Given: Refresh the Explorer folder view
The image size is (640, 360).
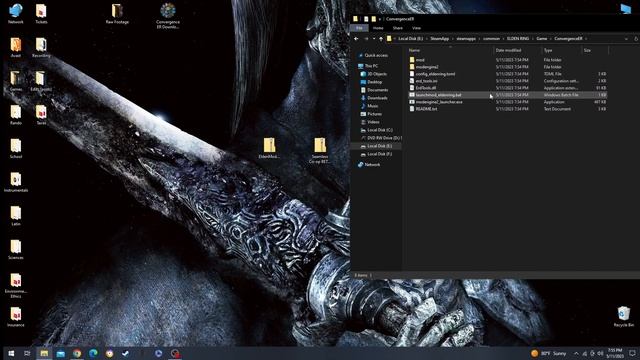Looking at the screenshot, I should pos(636,39).
